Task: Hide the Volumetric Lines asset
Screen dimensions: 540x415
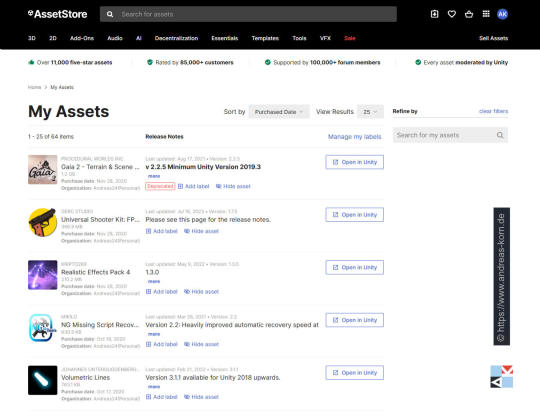Action: 201,397
